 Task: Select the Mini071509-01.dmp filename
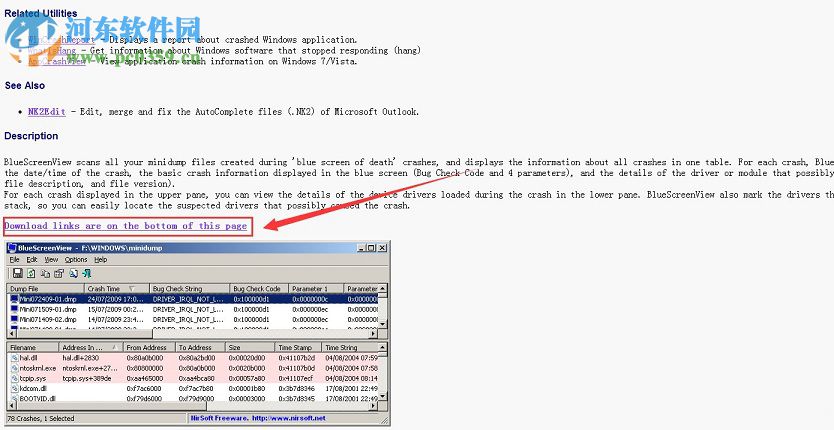48,309
